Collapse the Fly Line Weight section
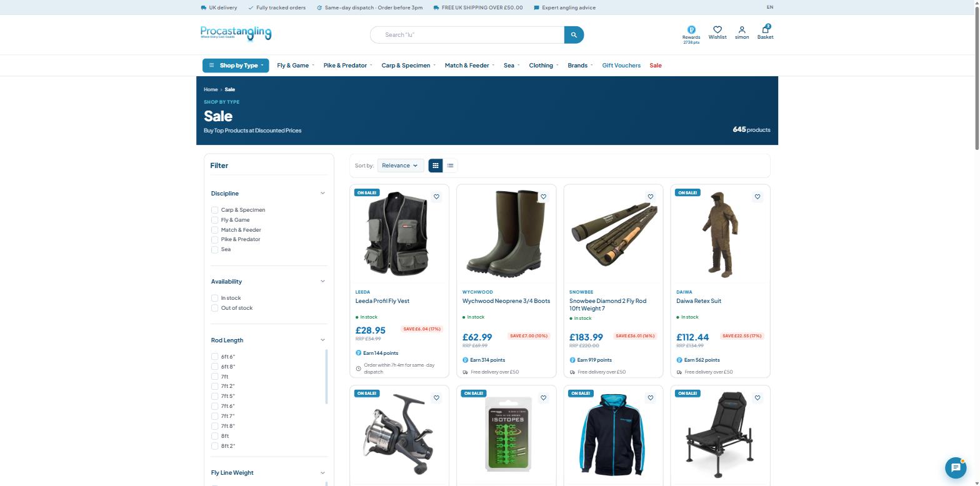Screen dimensions: 980x486 coord(322,473)
